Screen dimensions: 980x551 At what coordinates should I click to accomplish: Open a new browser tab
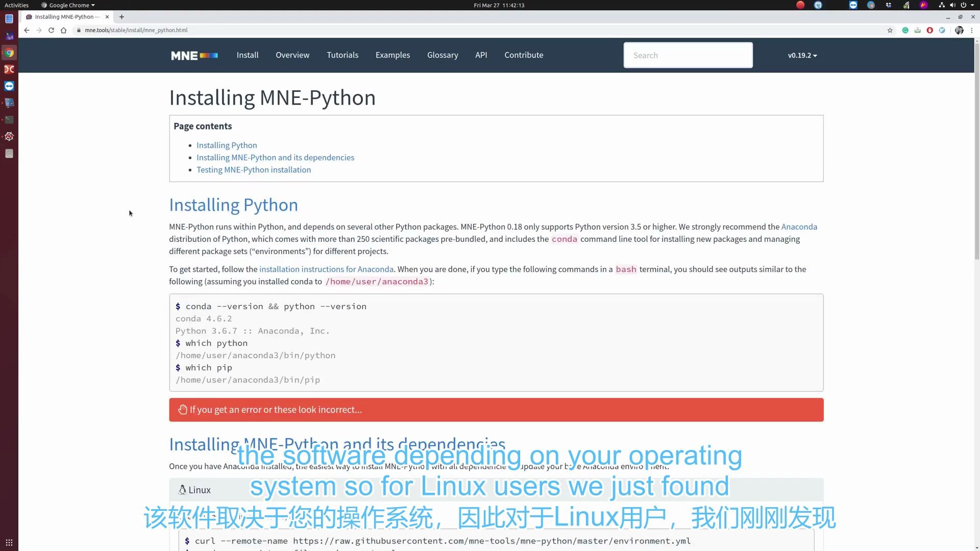pyautogui.click(x=121, y=17)
